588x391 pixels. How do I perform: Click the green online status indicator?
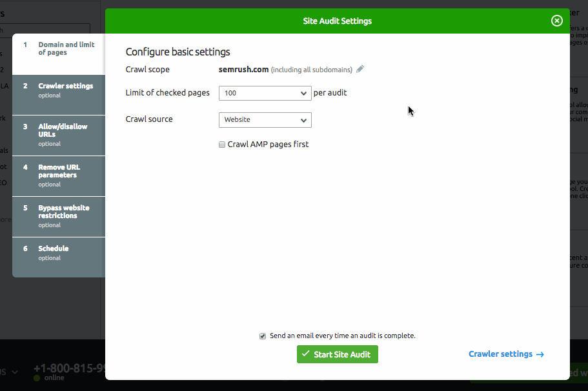(37, 378)
